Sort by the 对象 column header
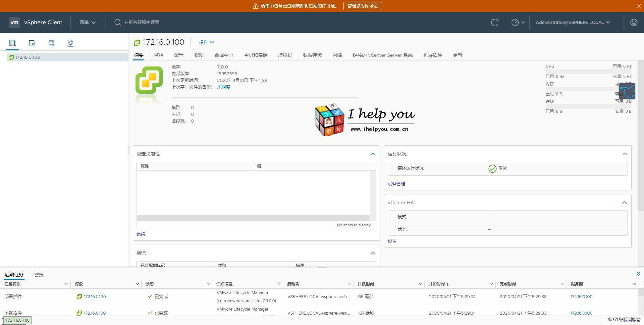Viewport: 644px width, 325px height. (x=79, y=284)
